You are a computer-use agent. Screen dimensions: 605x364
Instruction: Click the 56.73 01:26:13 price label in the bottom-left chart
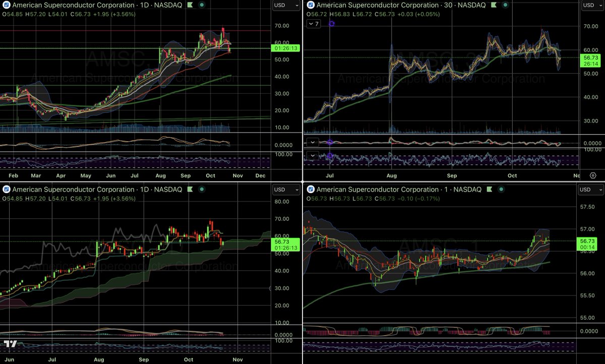pos(286,245)
